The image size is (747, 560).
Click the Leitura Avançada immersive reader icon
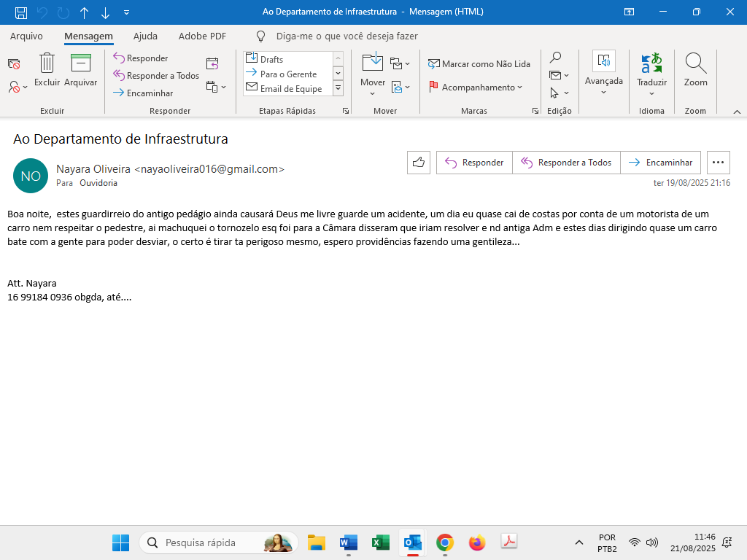603,62
